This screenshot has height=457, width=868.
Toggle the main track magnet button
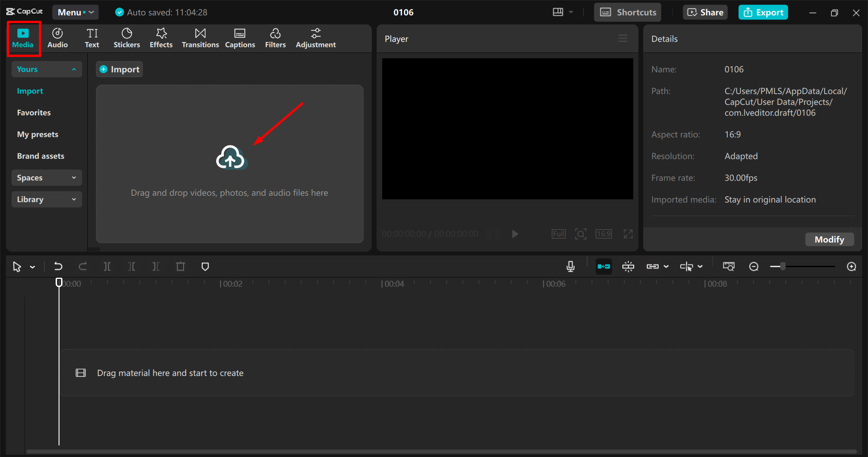coord(604,267)
